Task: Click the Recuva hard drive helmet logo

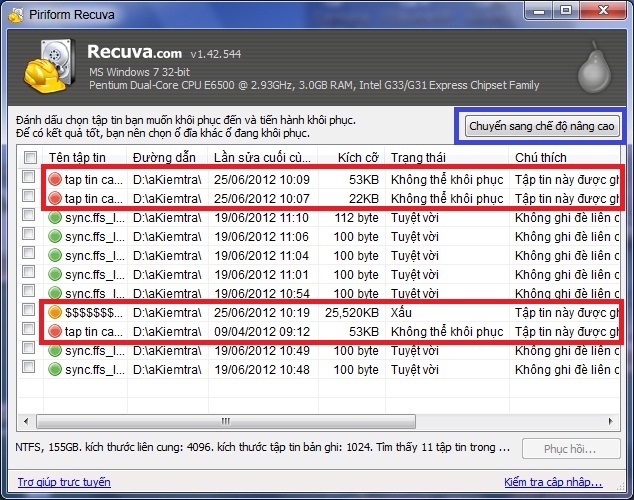Action: [x=49, y=66]
